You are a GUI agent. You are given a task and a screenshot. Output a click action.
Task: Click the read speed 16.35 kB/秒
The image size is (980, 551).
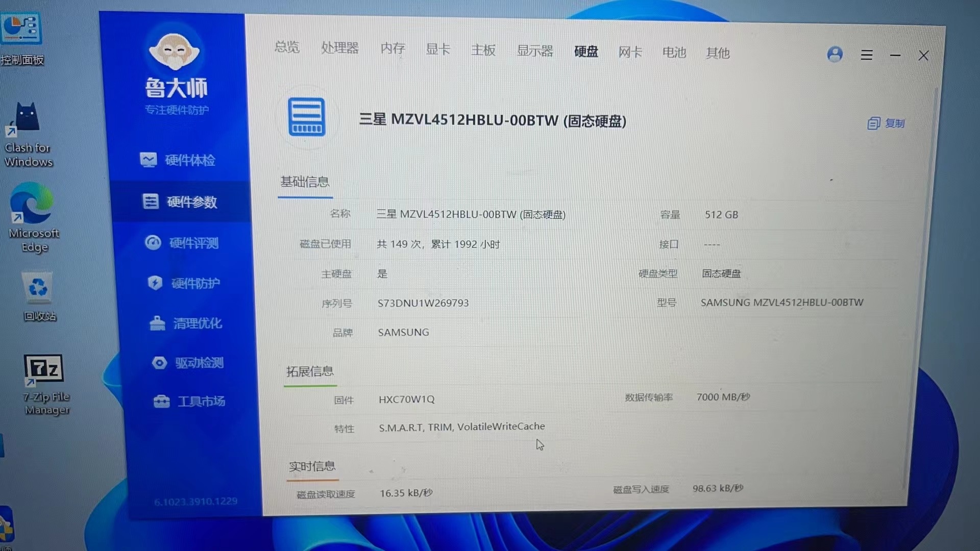[406, 493]
